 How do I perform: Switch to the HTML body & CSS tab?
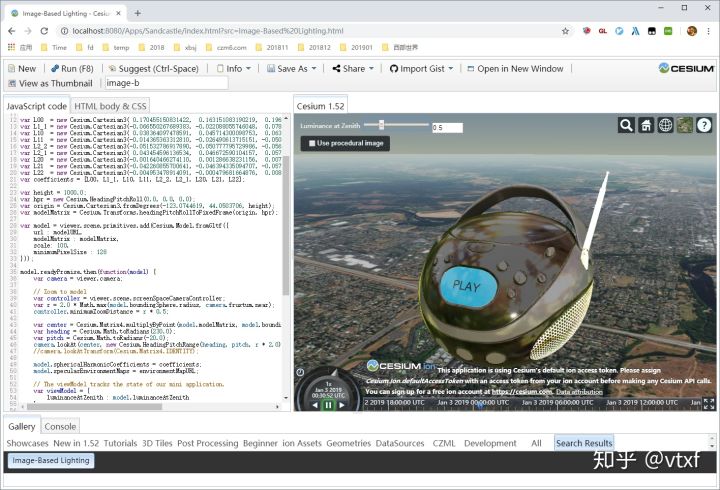point(110,106)
